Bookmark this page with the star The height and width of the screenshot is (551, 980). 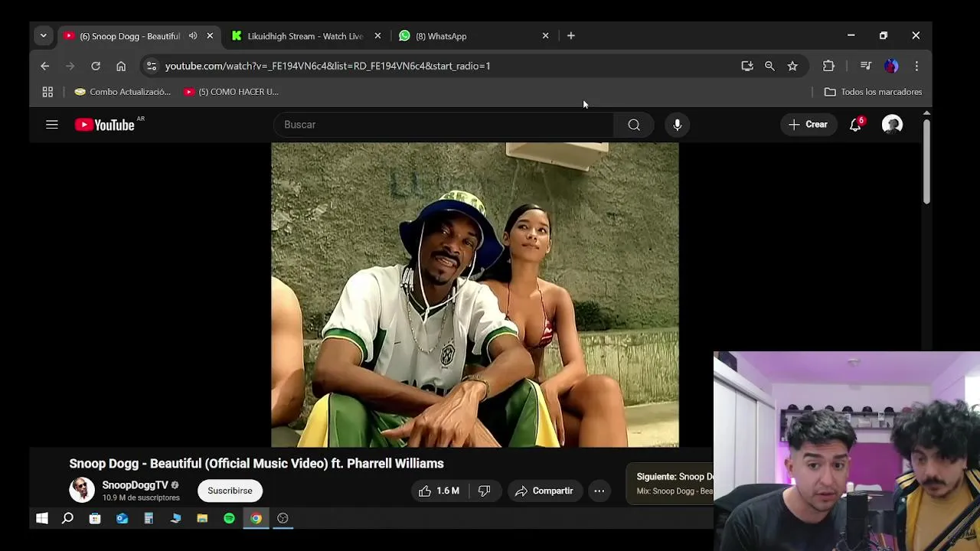(x=792, y=66)
